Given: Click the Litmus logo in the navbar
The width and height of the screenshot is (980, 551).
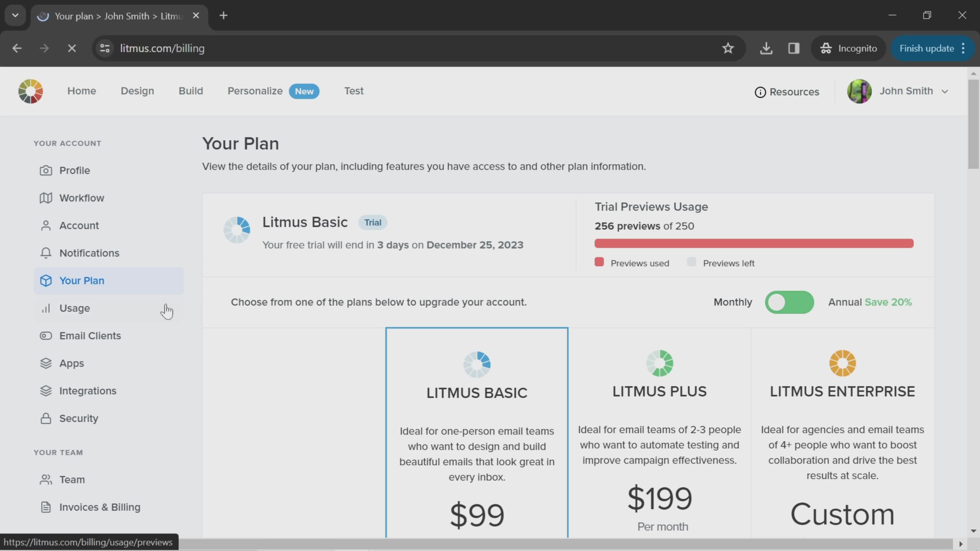Looking at the screenshot, I should pyautogui.click(x=30, y=91).
